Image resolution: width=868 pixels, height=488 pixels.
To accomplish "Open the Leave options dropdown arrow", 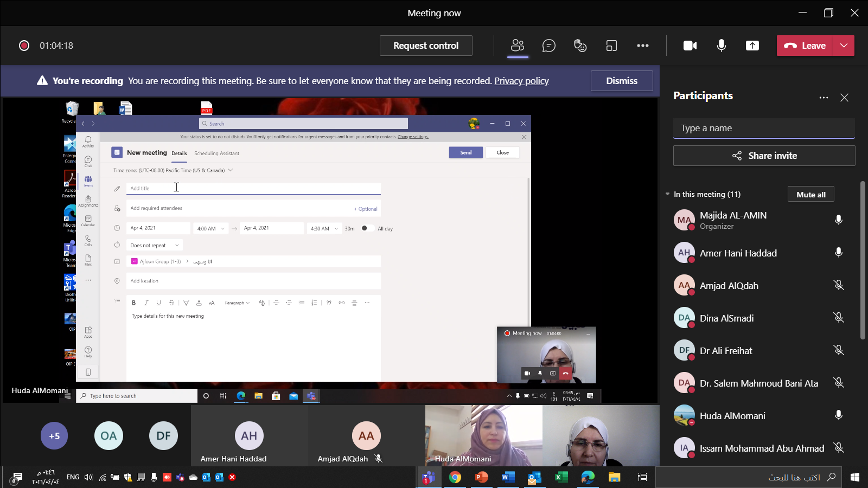I will (844, 46).
